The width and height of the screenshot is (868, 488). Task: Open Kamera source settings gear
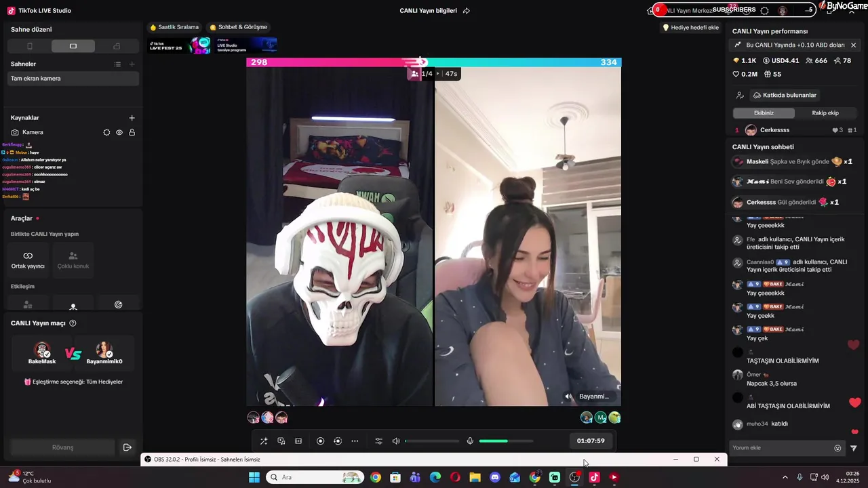pos(106,132)
